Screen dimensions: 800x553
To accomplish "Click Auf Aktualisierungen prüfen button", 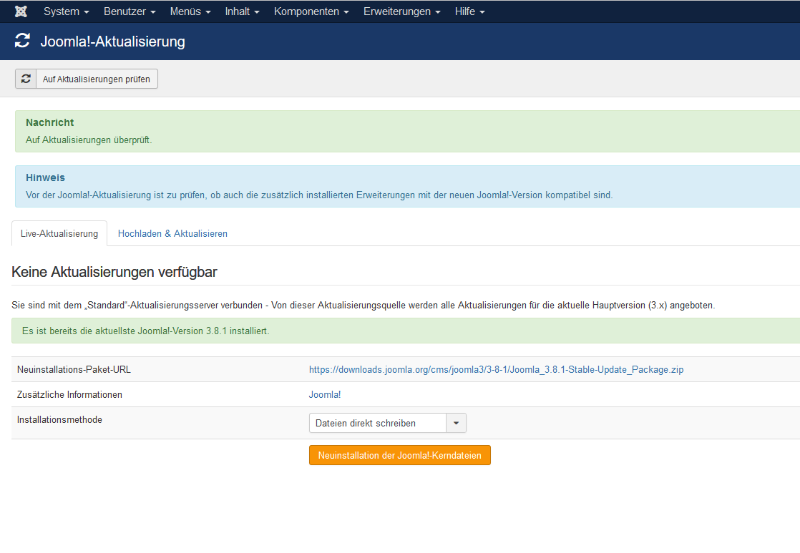I will pos(86,79).
